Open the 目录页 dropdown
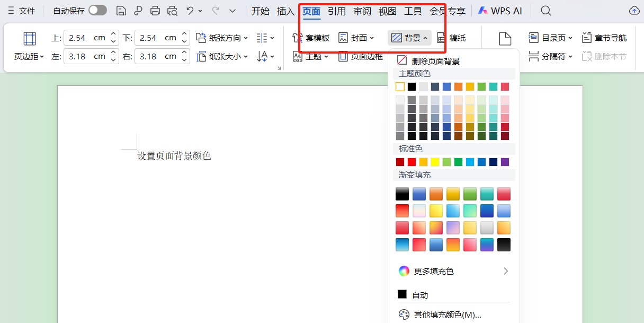The width and height of the screenshot is (644, 323). 551,38
